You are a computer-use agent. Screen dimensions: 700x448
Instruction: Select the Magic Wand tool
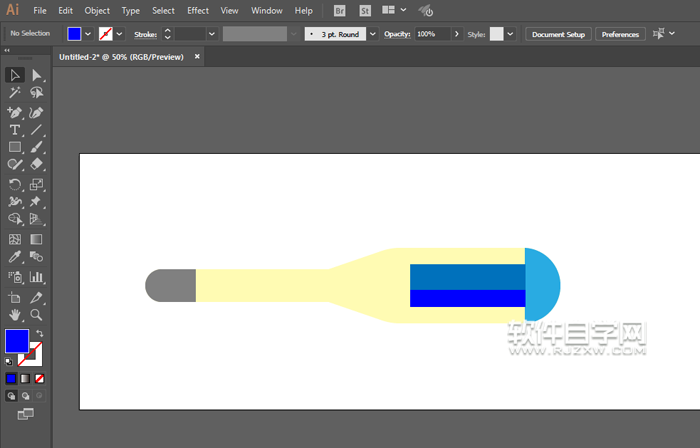[15, 93]
